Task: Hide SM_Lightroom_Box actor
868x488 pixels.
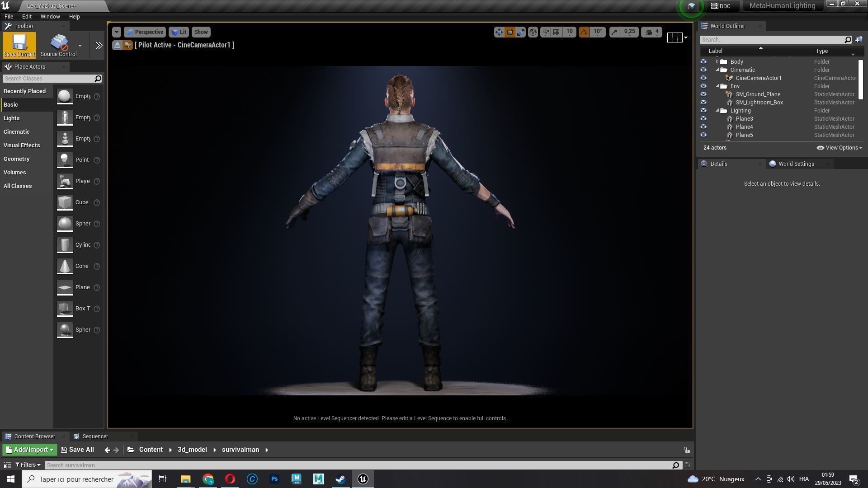Action: [703, 103]
